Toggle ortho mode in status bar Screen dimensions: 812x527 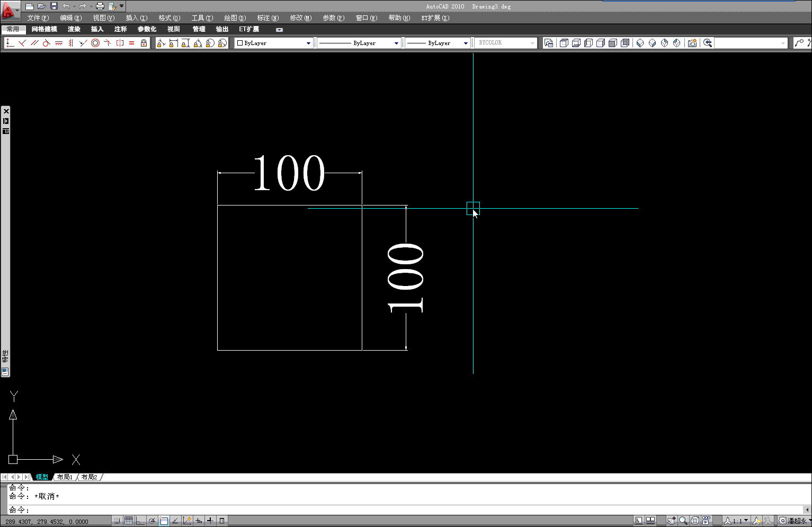pos(140,521)
